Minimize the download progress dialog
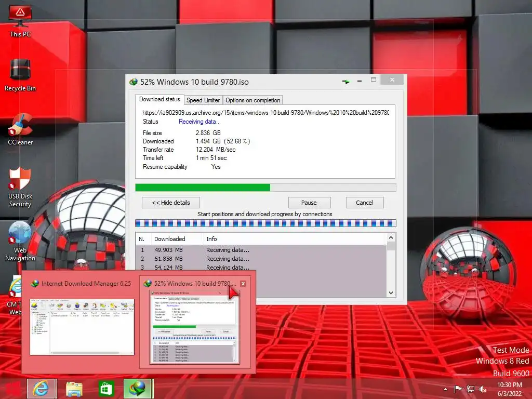Image resolution: width=532 pixels, height=399 pixels. (x=360, y=81)
